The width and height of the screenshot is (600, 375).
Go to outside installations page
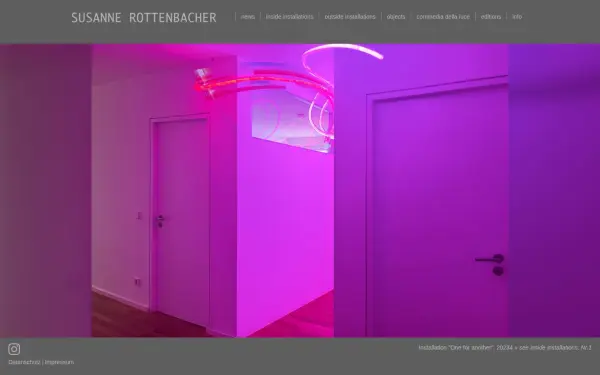pyautogui.click(x=350, y=17)
